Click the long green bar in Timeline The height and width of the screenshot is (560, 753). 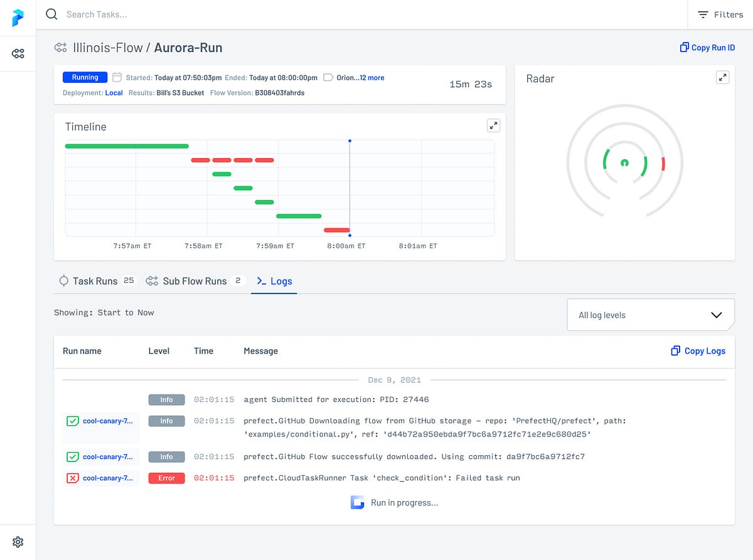tap(127, 146)
